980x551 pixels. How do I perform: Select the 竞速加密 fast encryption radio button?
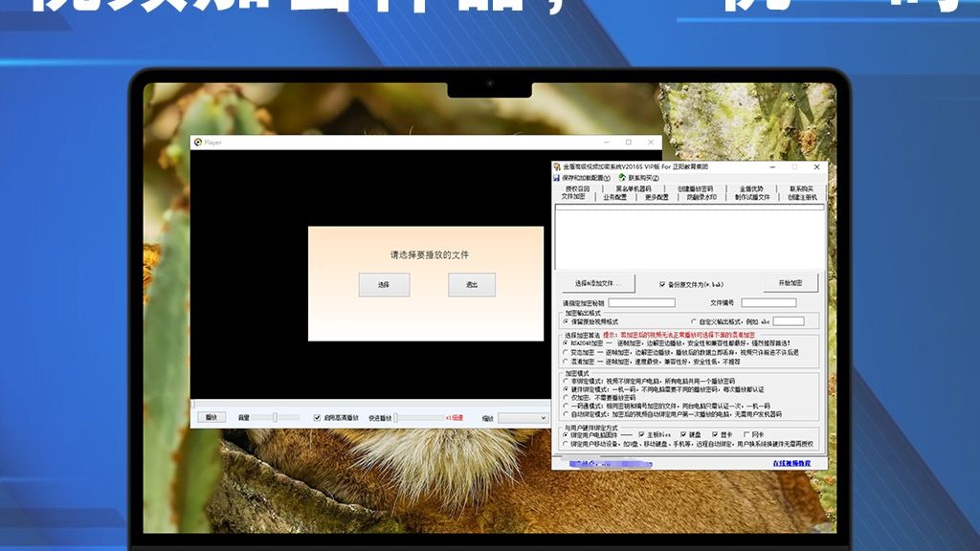(x=564, y=362)
